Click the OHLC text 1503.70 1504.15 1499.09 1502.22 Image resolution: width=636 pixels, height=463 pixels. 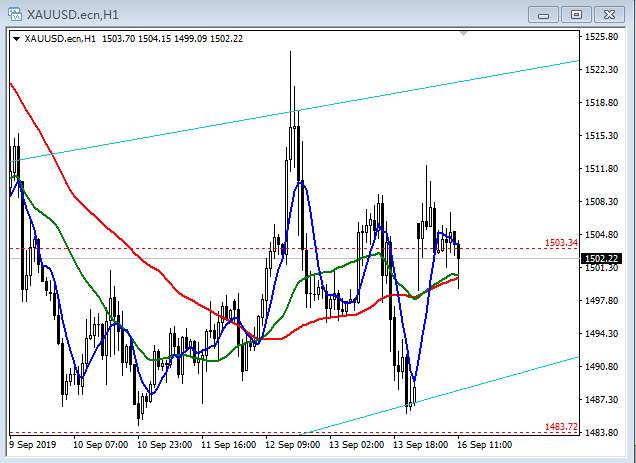tap(172, 39)
